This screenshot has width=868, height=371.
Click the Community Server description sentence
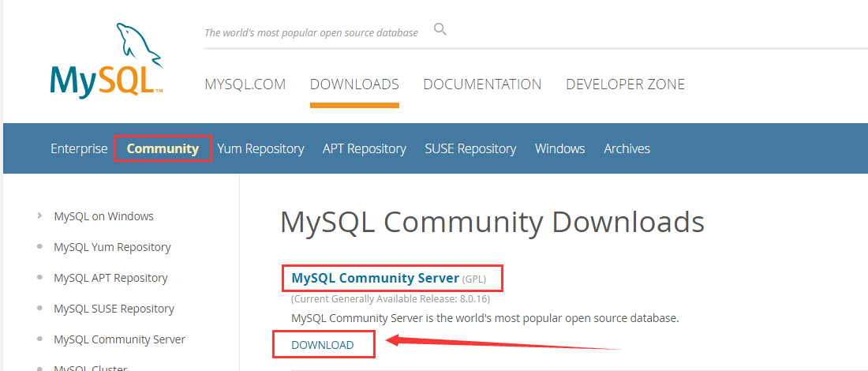pos(485,318)
